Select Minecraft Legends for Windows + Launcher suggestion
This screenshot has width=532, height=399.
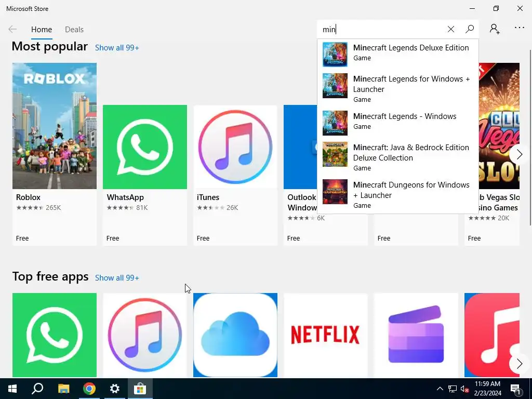pyautogui.click(x=397, y=89)
